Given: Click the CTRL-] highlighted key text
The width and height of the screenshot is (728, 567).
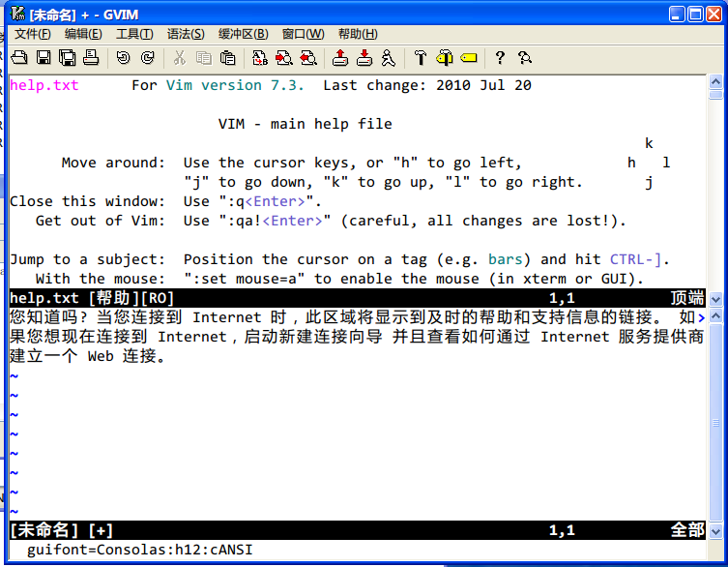Looking at the screenshot, I should click(635, 259).
